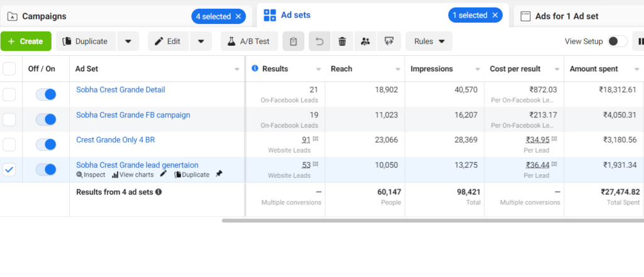Click the trash delete icon in toolbar
Image resolution: width=644 pixels, height=277 pixels.
pos(342,41)
